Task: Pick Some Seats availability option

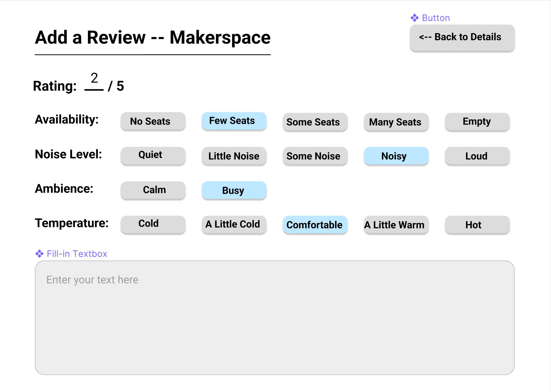Action: 315,122
